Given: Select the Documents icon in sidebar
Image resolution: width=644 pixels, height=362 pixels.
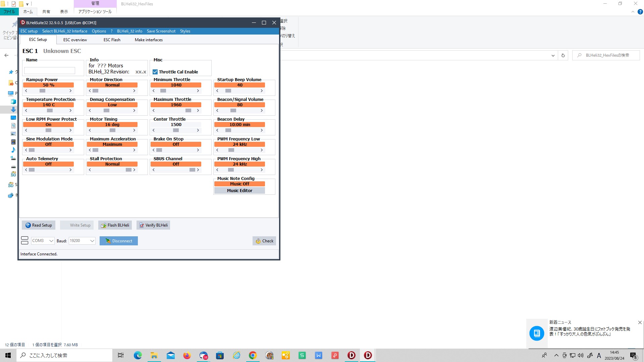Looking at the screenshot, I should [x=13, y=126].
